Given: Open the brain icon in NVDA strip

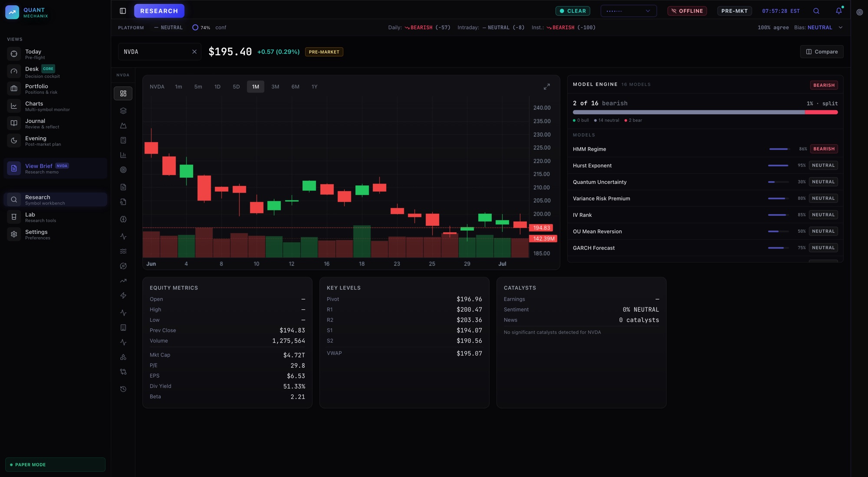Looking at the screenshot, I should point(123,219).
